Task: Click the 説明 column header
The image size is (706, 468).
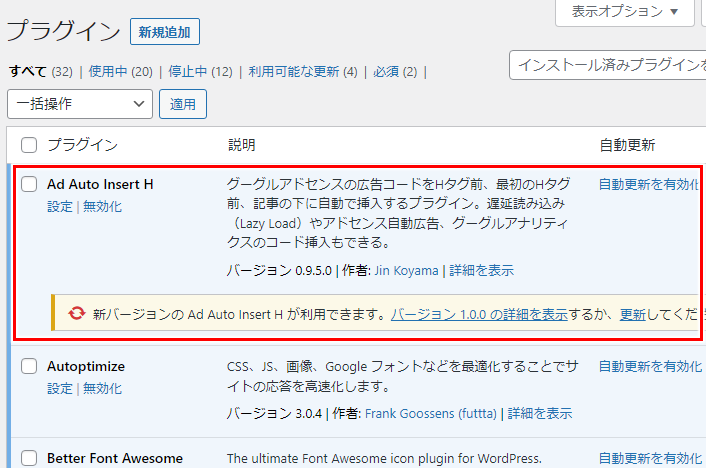Action: point(242,145)
